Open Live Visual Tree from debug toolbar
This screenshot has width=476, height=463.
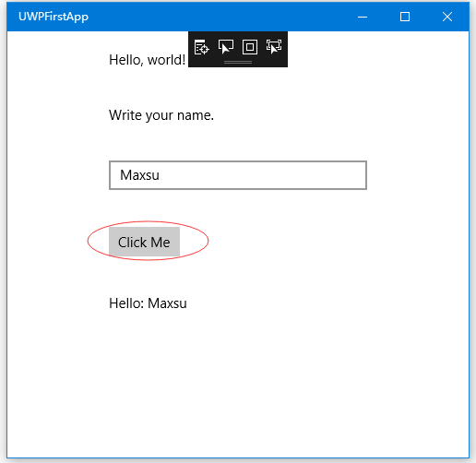(x=202, y=47)
